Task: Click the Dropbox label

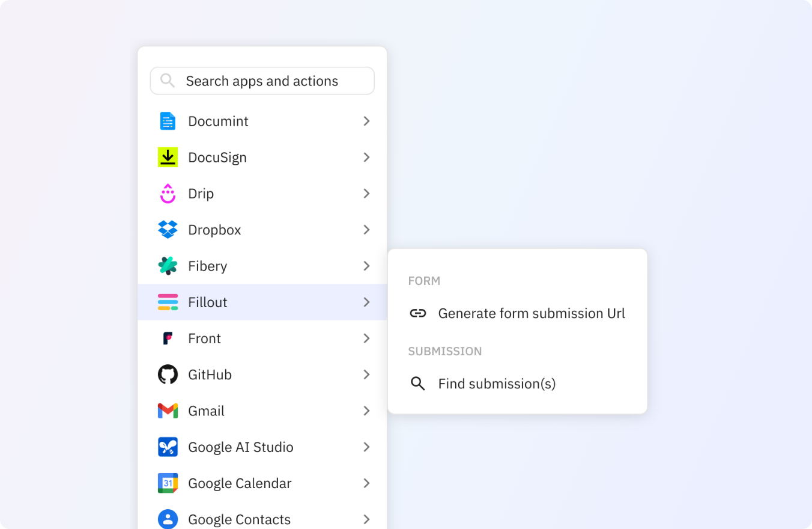Action: 214,230
